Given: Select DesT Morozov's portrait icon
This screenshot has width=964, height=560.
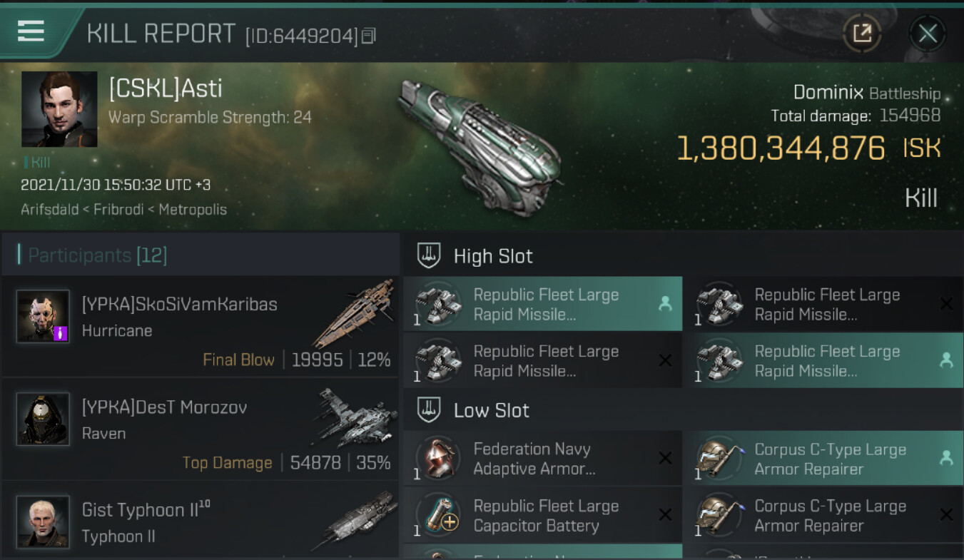Looking at the screenshot, I should click(x=43, y=419).
